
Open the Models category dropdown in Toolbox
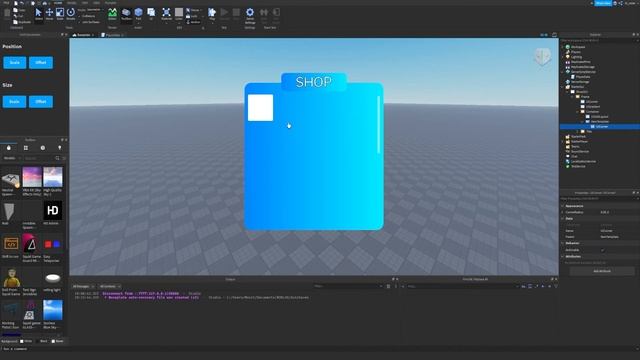point(12,158)
